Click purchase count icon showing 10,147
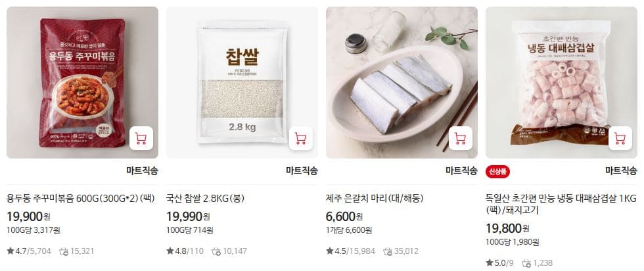Viewport: 644px width, 271px height. coord(216,251)
